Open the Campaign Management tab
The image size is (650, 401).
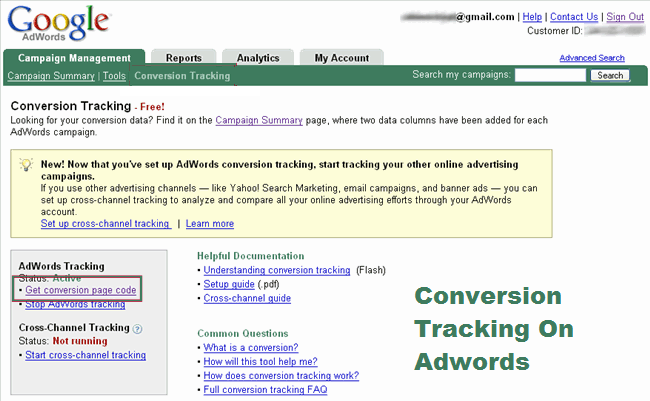point(74,58)
